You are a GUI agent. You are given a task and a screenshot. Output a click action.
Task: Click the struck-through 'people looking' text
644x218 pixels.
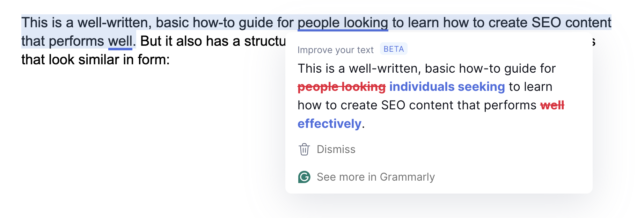(x=342, y=87)
